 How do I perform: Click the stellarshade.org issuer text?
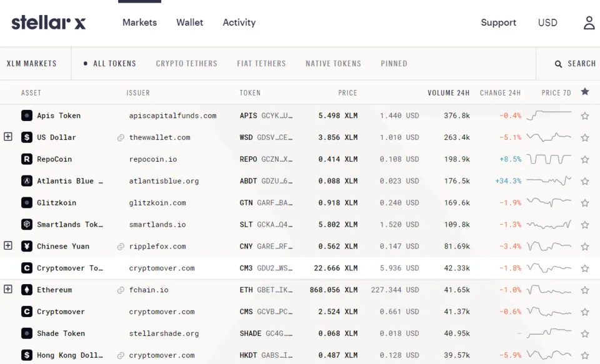[x=164, y=333]
